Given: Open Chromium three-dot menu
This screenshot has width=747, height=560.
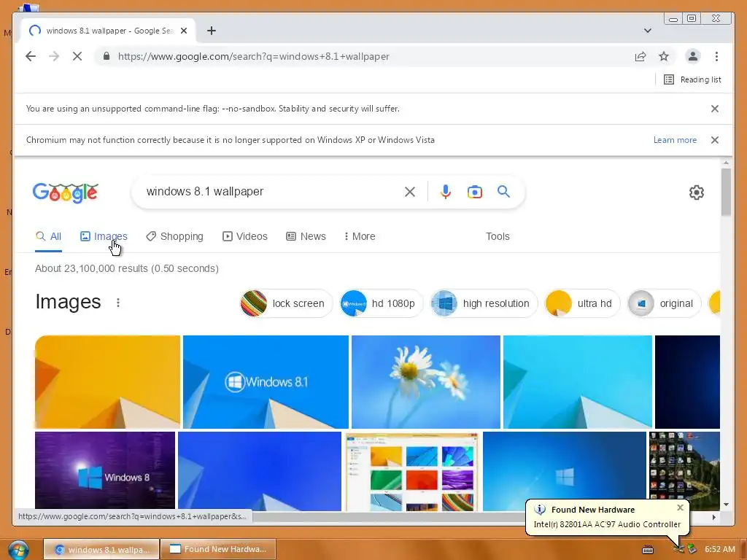Looking at the screenshot, I should [716, 56].
